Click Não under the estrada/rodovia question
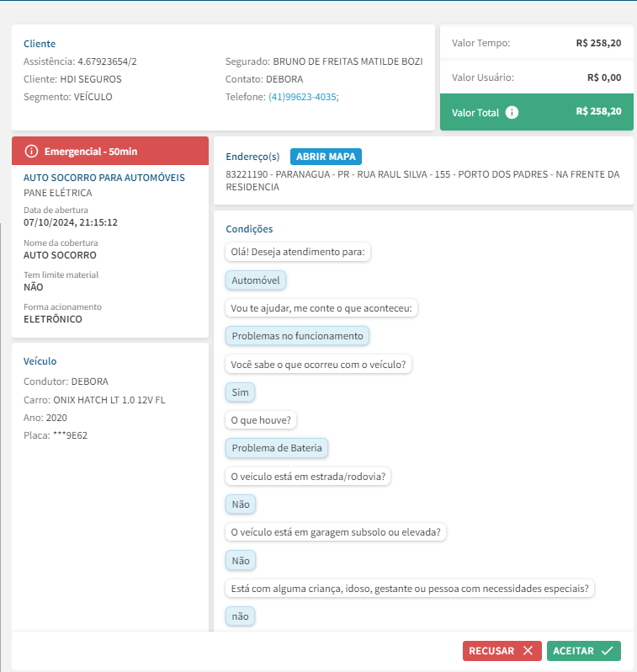 click(x=241, y=504)
